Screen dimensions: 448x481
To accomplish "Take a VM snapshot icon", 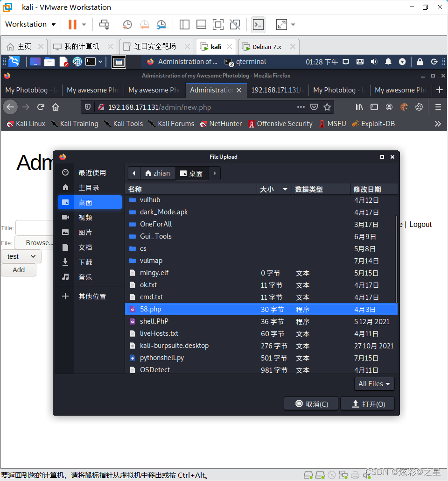I will point(127,25).
